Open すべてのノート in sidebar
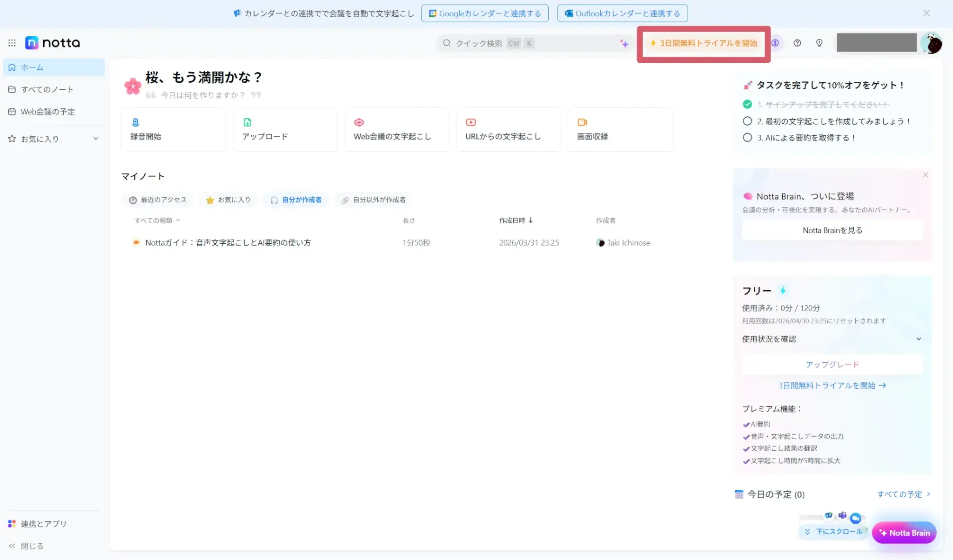Viewport: 953px width, 560px height. tap(47, 89)
